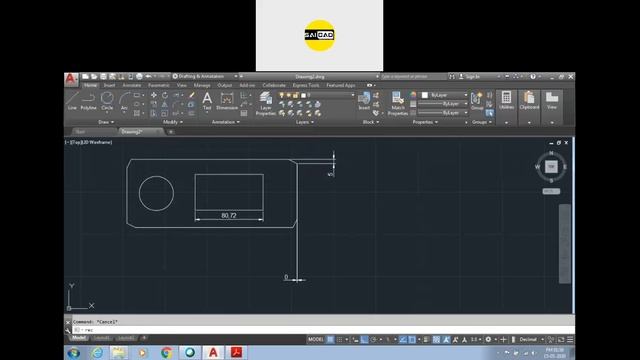The height and width of the screenshot is (360, 640).
Task: Open the Drafting & Annotation workspace dropdown
Action: tap(204, 76)
